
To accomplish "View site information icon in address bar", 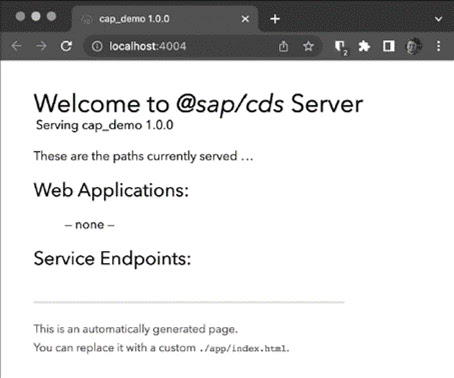I will [x=97, y=46].
